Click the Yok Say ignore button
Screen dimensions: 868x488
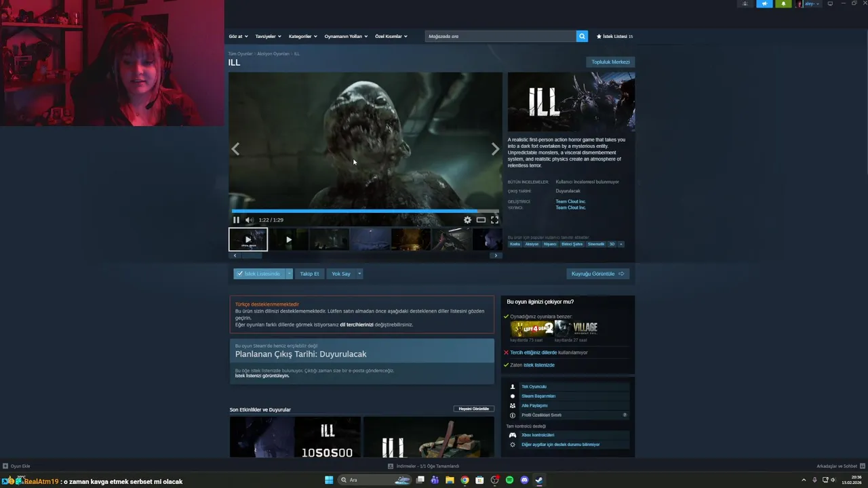pyautogui.click(x=340, y=274)
